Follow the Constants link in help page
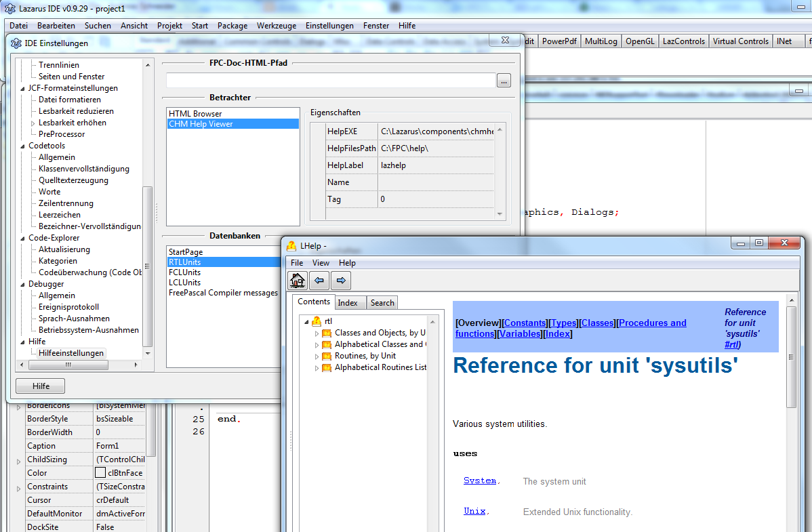Image resolution: width=812 pixels, height=532 pixels. click(x=526, y=323)
